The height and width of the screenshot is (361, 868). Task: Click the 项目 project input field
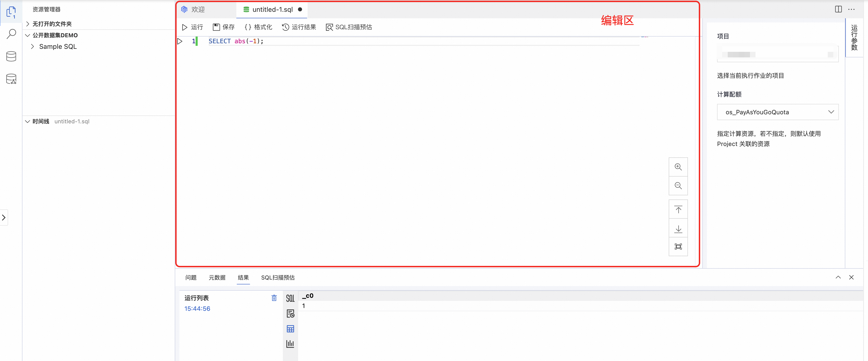coord(777,55)
